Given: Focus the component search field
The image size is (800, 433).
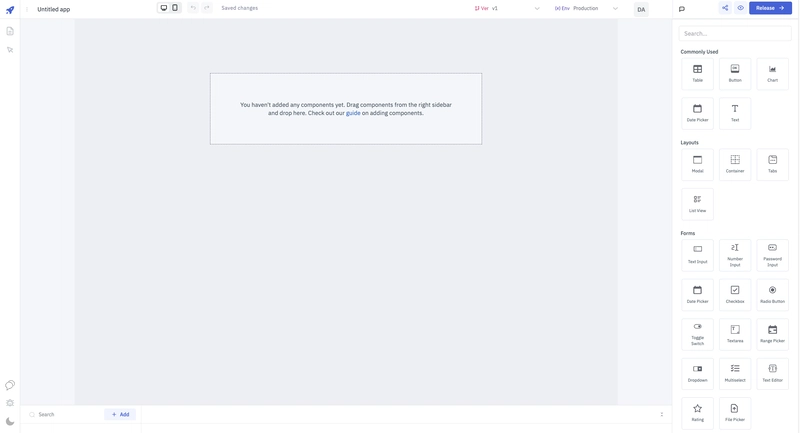Looking at the screenshot, I should 735,33.
